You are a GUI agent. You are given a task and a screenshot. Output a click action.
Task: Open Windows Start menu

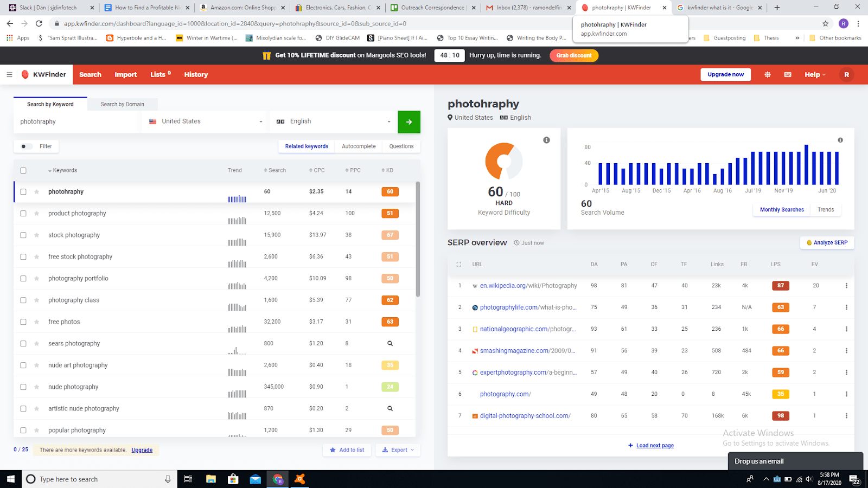[10, 479]
